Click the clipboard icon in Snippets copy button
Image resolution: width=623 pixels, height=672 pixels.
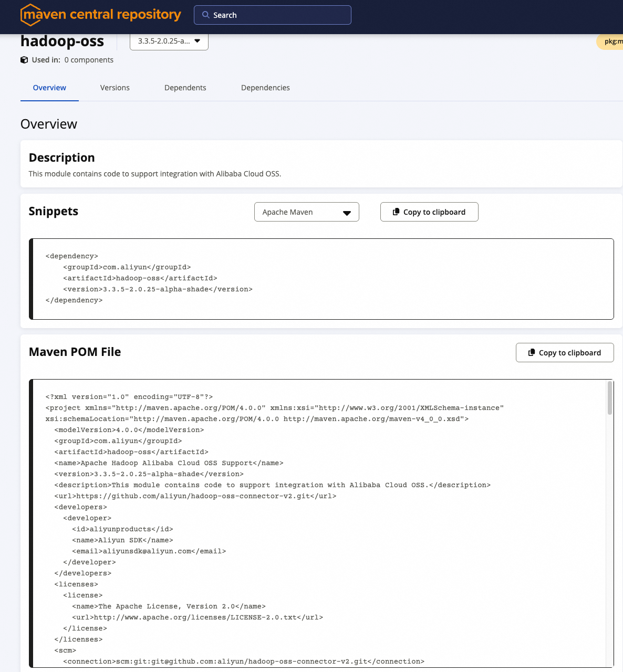click(x=396, y=212)
